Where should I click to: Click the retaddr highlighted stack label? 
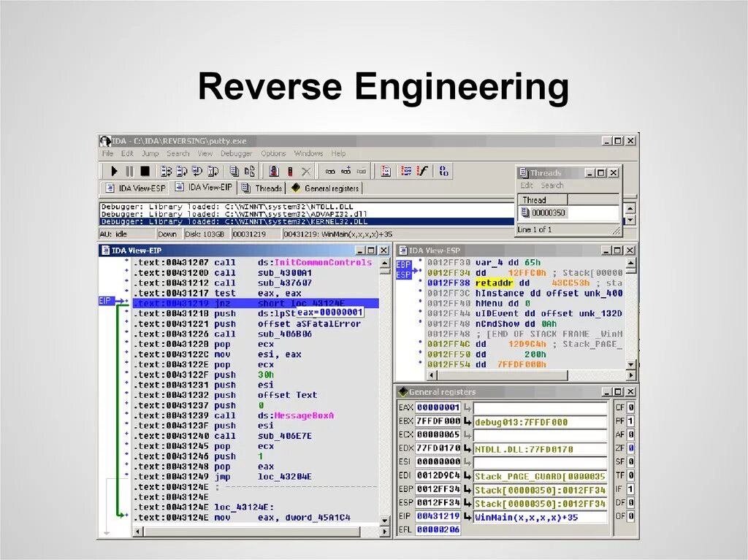495,283
